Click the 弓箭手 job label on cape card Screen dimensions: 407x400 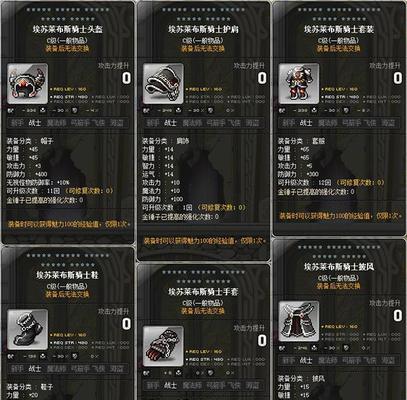(352, 360)
